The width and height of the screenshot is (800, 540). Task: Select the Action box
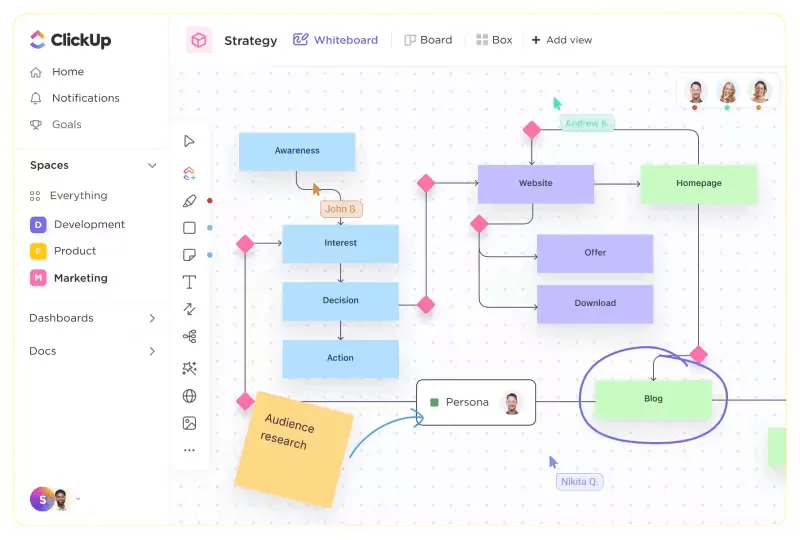point(340,359)
